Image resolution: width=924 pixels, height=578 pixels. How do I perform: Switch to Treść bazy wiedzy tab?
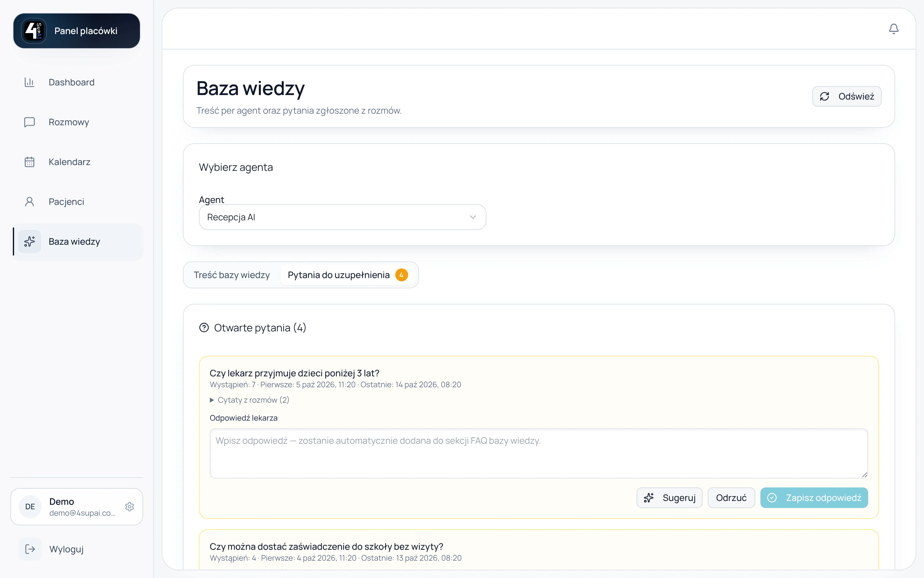[232, 275]
